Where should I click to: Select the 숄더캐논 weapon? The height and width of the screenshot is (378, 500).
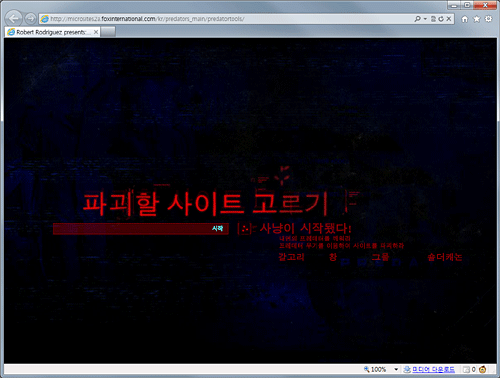tap(445, 257)
